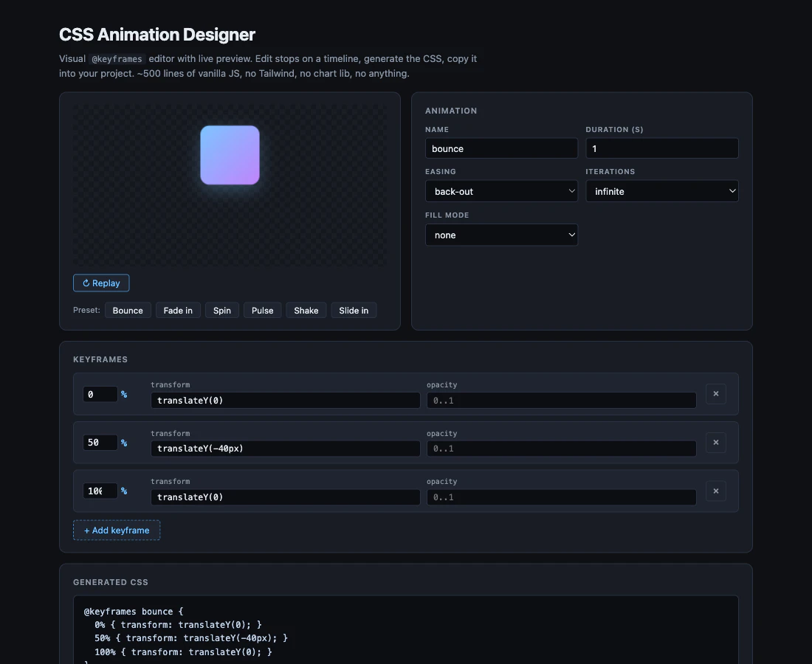The height and width of the screenshot is (664, 812).
Task: Apply the Bounce preset
Action: point(128,311)
